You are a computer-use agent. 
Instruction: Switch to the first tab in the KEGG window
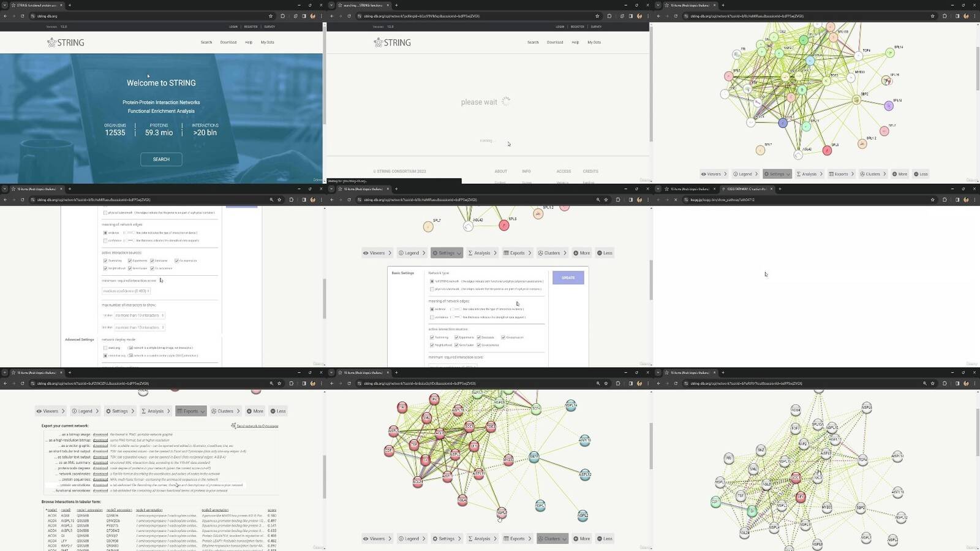point(689,189)
